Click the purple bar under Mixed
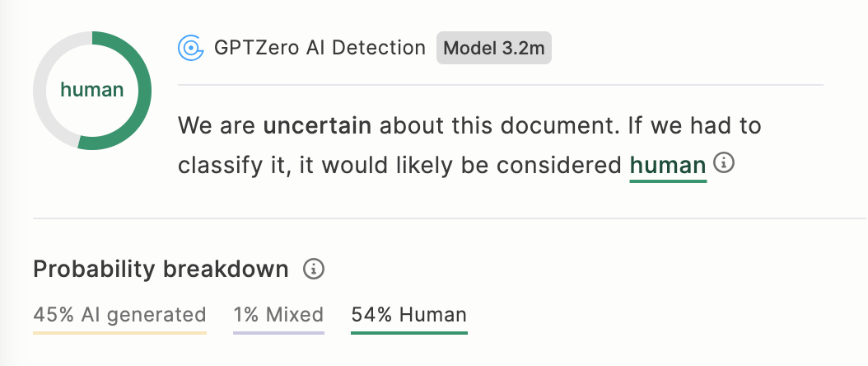Image resolution: width=868 pixels, height=366 pixels. pyautogui.click(x=278, y=333)
